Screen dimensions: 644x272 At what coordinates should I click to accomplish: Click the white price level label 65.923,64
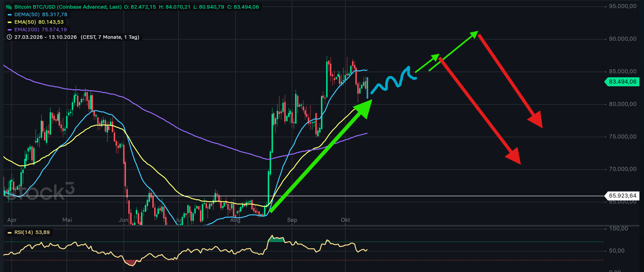tap(622, 196)
